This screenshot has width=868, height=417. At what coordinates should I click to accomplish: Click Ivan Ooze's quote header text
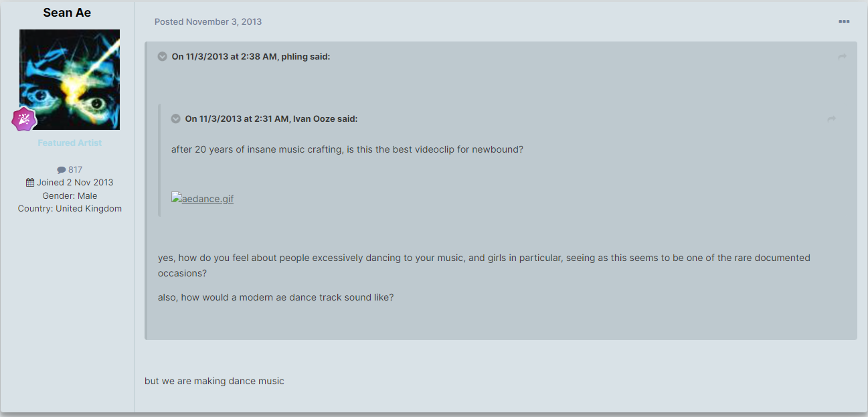coord(271,118)
